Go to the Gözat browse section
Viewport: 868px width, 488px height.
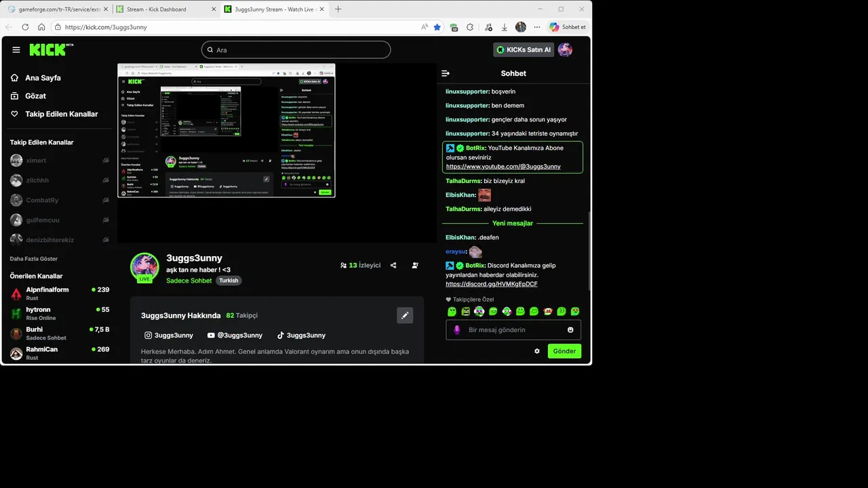coord(28,96)
